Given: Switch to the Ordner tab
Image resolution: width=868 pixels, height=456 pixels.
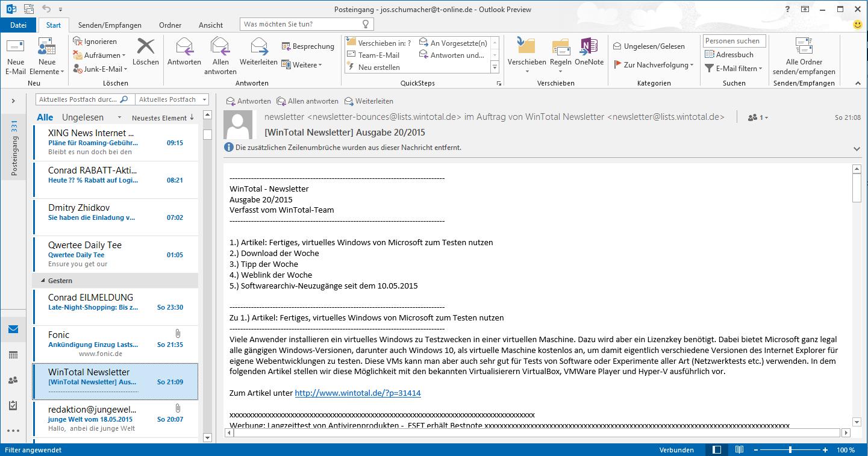Looking at the screenshot, I should click(170, 25).
